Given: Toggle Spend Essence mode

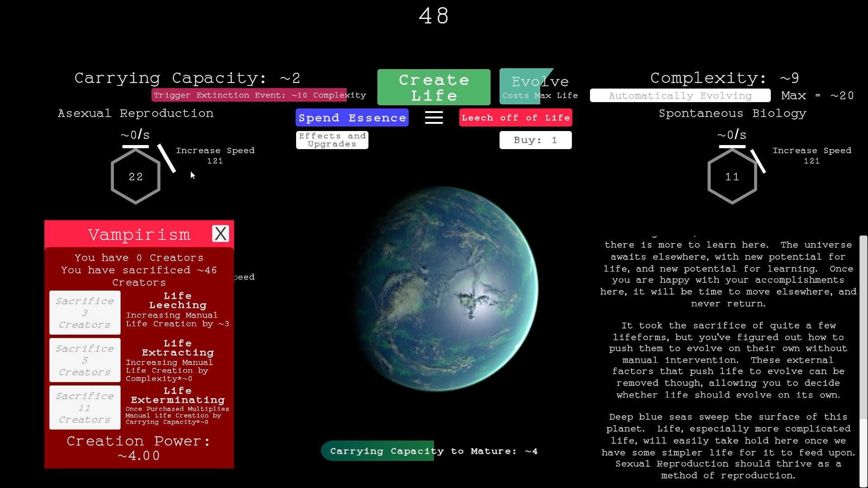Looking at the screenshot, I should pos(352,117).
